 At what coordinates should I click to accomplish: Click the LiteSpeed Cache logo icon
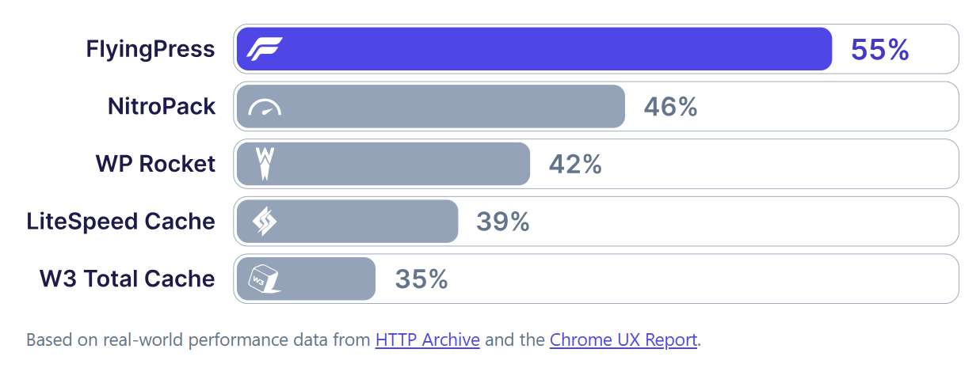pyautogui.click(x=265, y=222)
